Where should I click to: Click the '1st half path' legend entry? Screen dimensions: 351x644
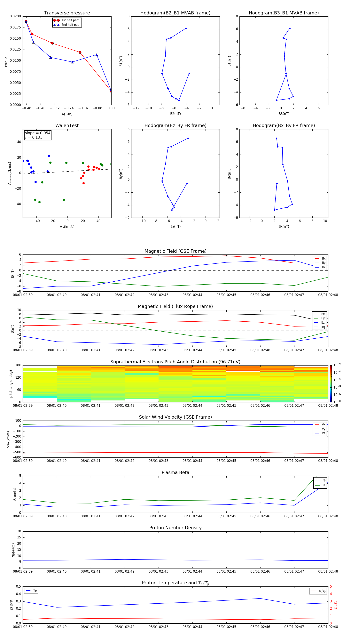tap(66, 20)
